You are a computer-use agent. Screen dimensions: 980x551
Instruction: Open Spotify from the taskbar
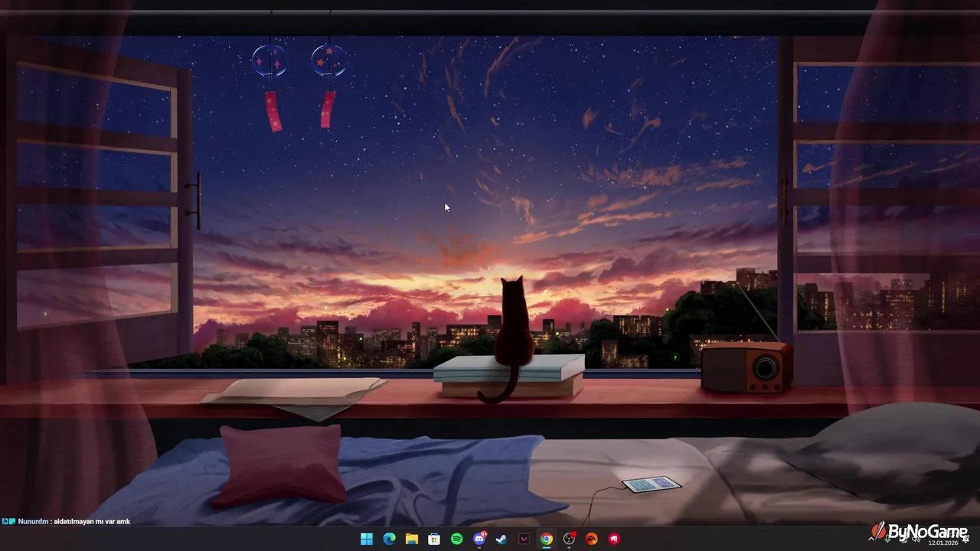456,539
